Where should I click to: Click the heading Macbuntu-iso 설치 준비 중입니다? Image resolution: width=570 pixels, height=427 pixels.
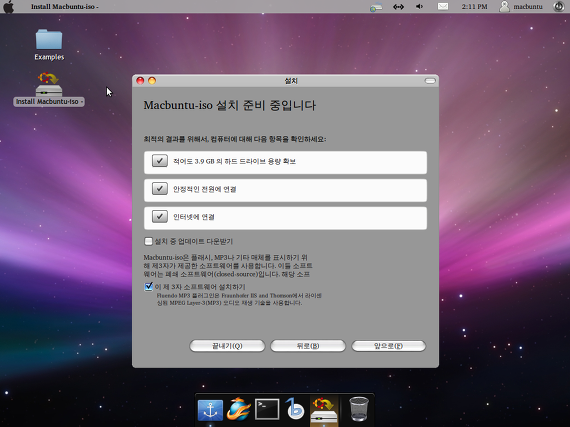[x=230, y=105]
